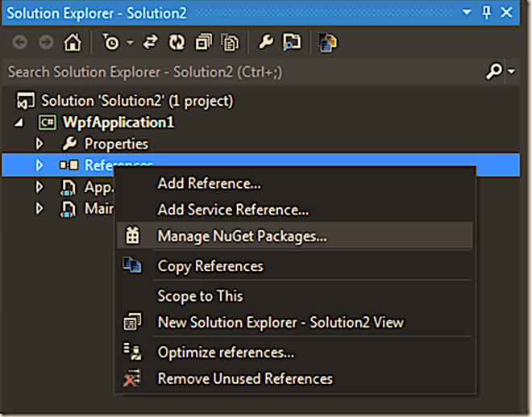Click the search magnifier icon
Viewport: 532px width, 417px height.
[493, 72]
